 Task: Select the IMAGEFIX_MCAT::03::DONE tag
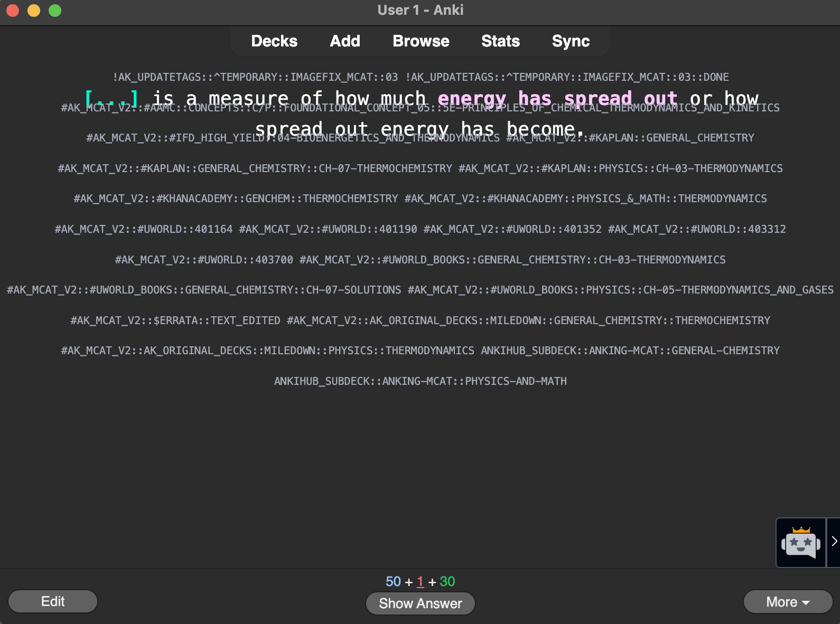click(x=567, y=77)
